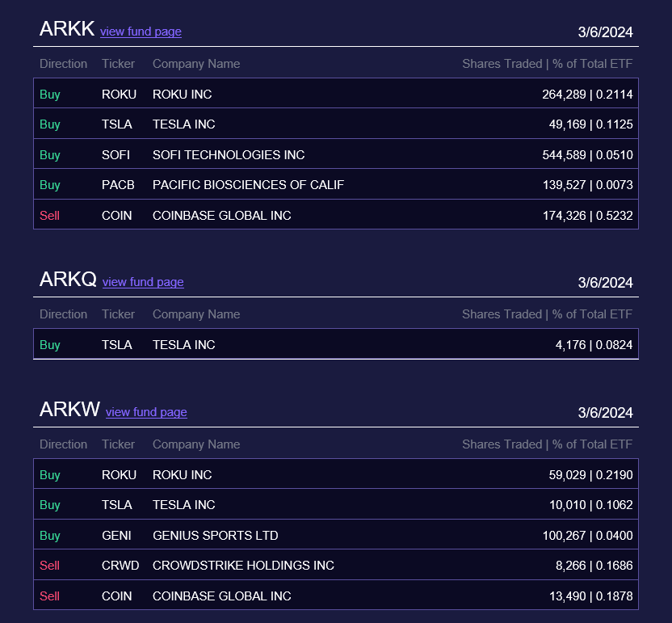Sort by the Direction column header
This screenshot has width=672, height=623.
pyautogui.click(x=63, y=63)
